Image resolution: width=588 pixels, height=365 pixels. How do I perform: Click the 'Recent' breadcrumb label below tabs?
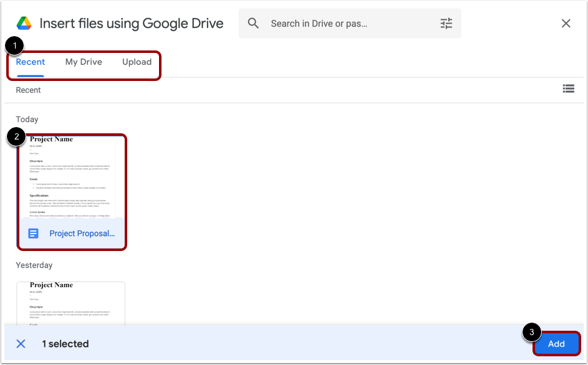[x=28, y=90]
